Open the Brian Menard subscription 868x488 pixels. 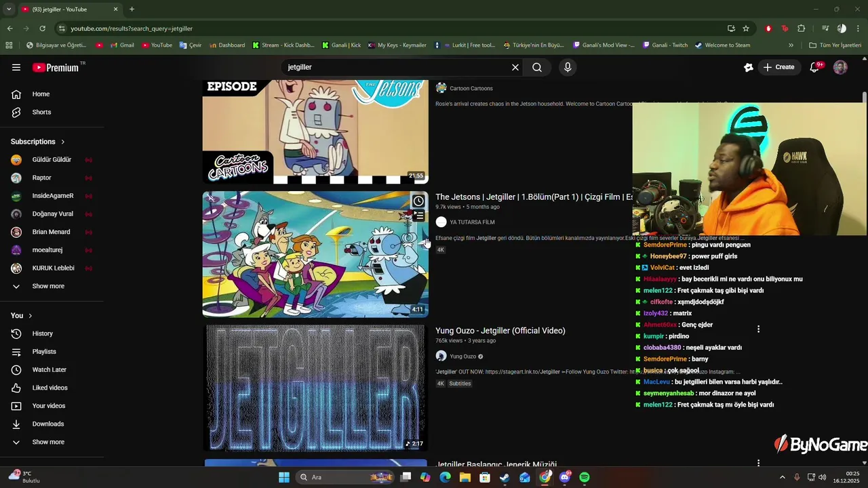52,232
